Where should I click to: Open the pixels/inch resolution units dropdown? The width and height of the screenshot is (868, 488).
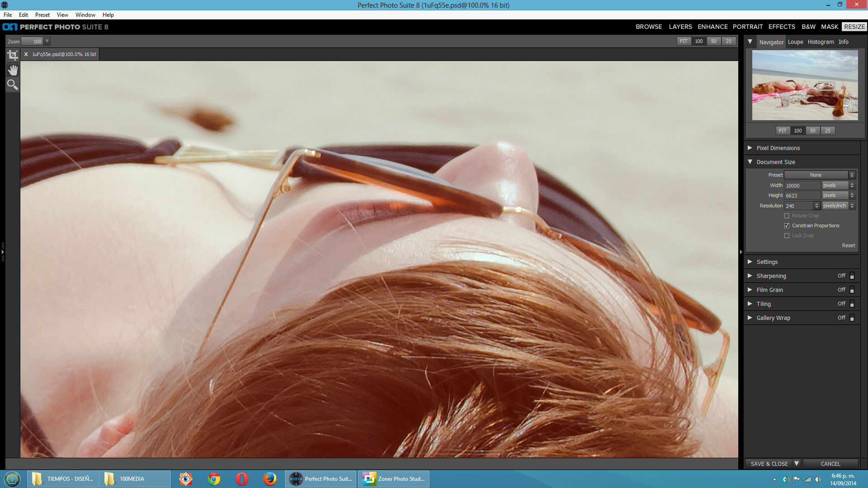[x=838, y=206]
